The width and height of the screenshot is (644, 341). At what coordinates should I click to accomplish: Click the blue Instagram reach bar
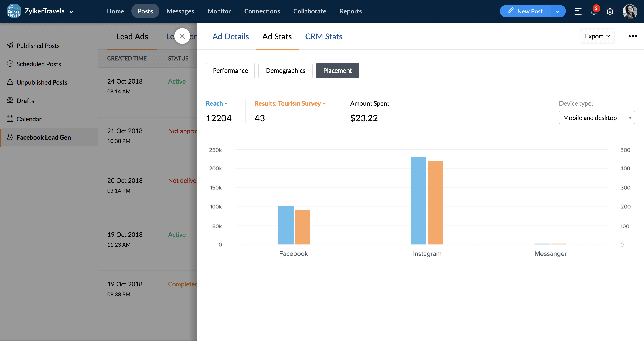418,201
